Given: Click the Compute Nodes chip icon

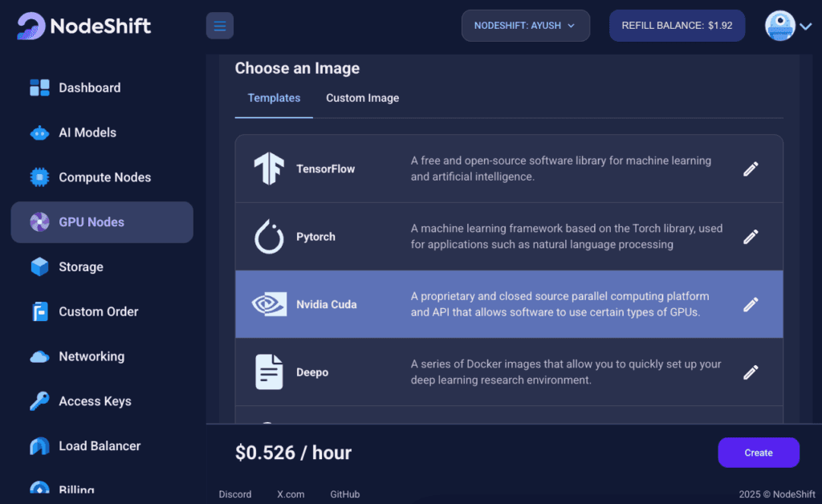Looking at the screenshot, I should tap(39, 177).
